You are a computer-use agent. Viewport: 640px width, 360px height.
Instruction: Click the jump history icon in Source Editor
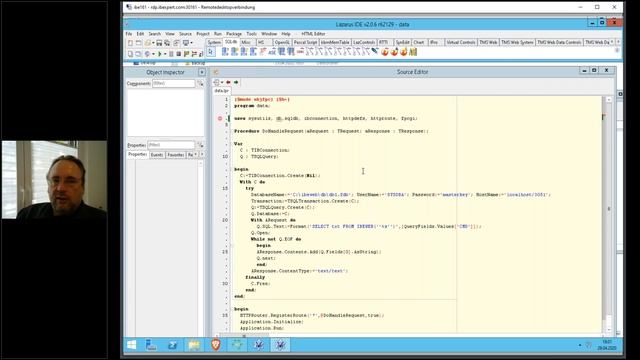(216, 82)
